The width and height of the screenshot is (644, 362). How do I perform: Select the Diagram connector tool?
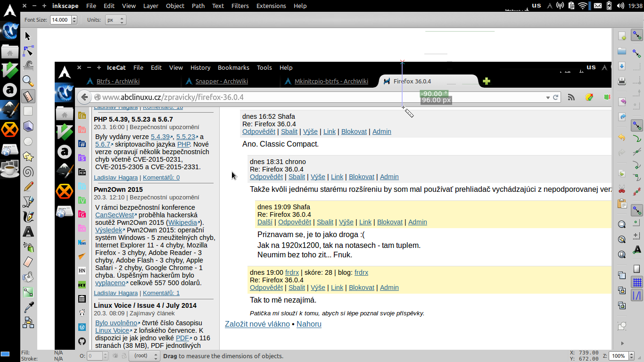pos(28,322)
